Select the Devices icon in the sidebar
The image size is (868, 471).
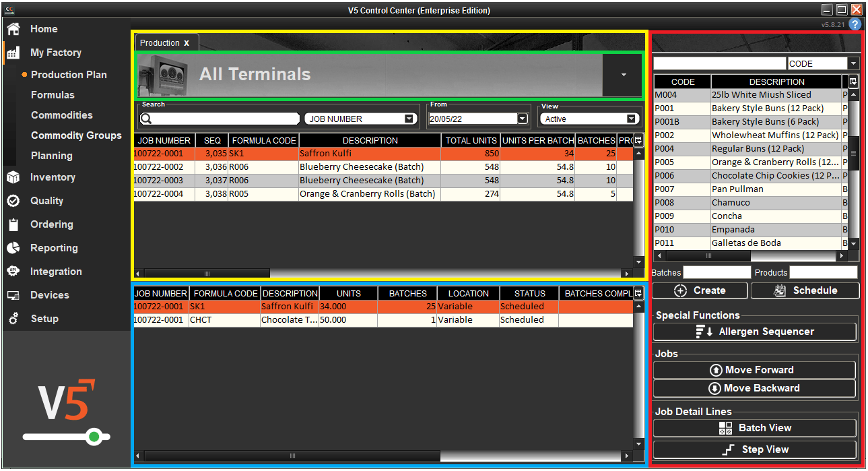click(x=13, y=294)
